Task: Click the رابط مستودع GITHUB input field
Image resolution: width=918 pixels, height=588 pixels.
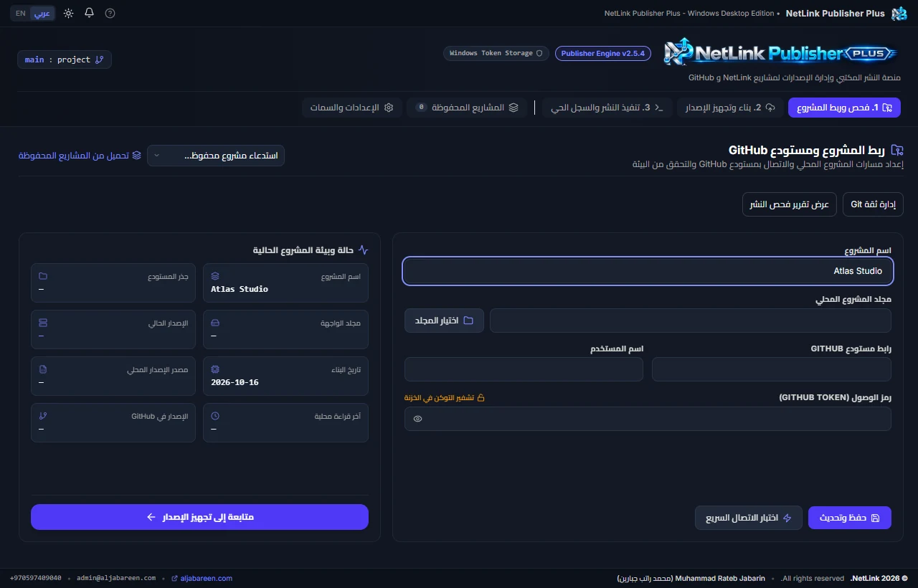Action: [x=772, y=369]
